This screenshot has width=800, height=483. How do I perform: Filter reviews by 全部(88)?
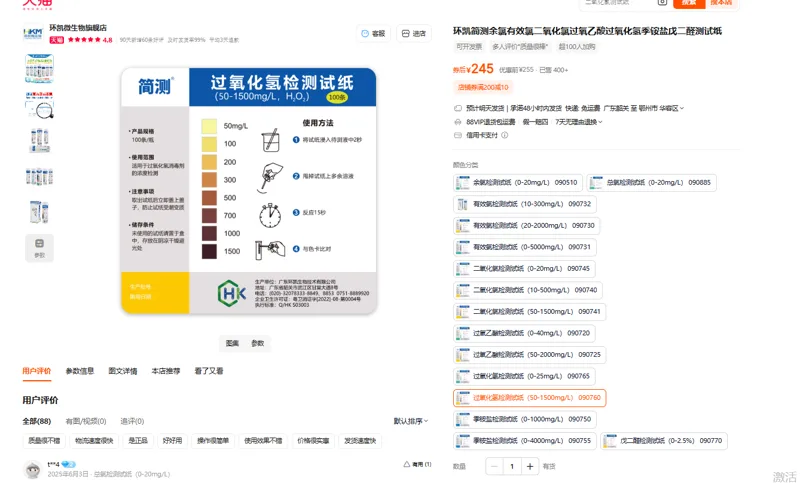37,421
